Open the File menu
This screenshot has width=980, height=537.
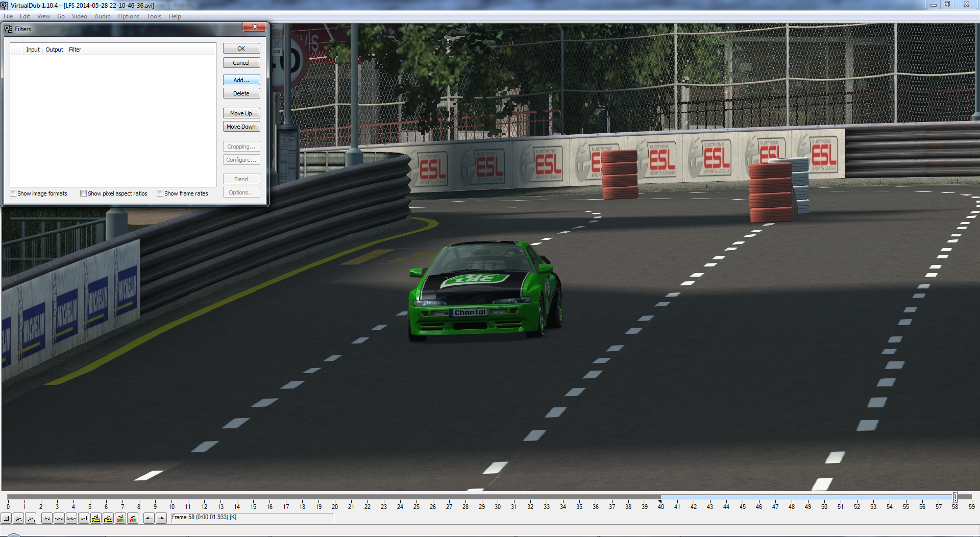coord(8,16)
